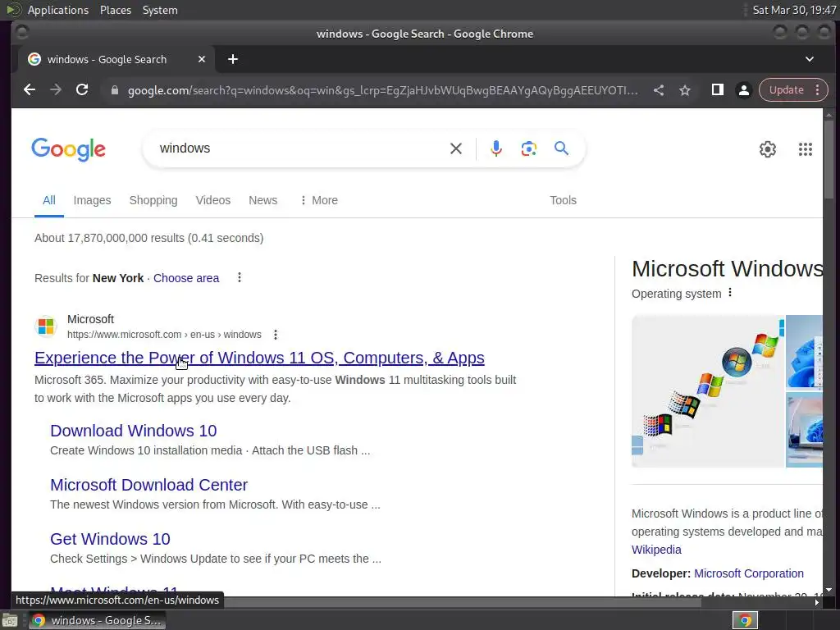Reload the current page
The height and width of the screenshot is (630, 840).
pos(82,90)
